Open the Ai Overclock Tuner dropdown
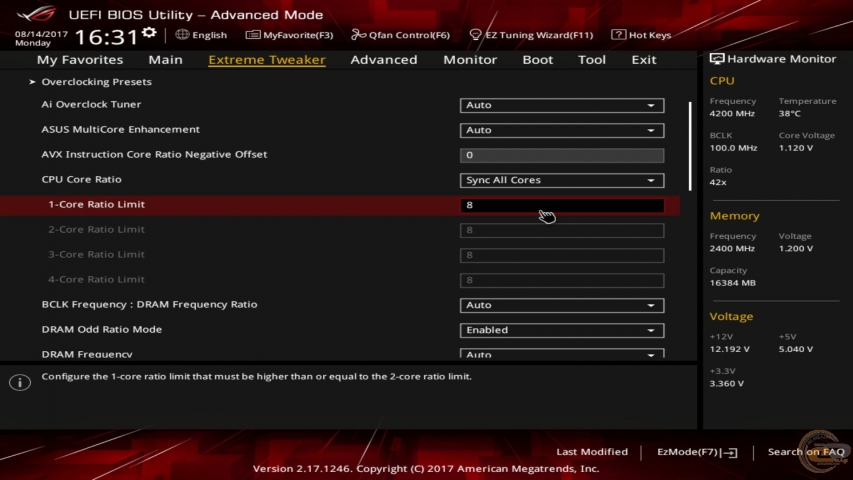 pos(561,105)
